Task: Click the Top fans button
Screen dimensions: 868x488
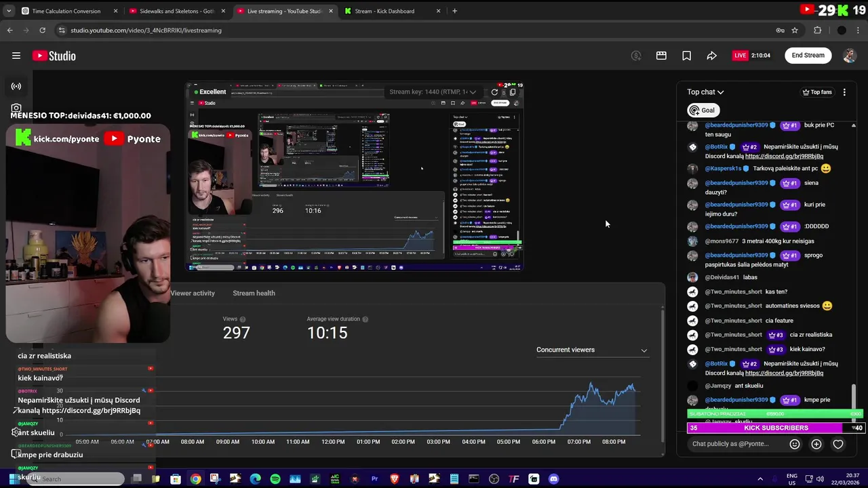Action: 817,92
